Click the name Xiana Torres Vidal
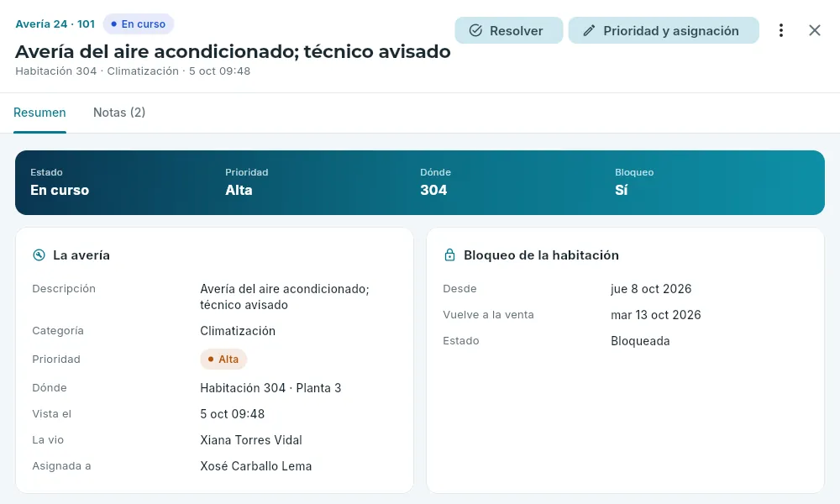 pos(251,440)
